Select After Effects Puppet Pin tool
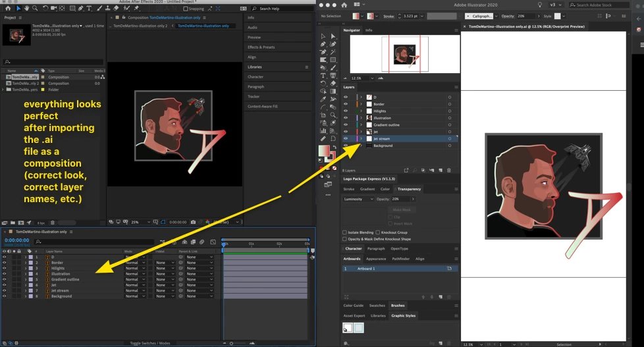 click(136, 8)
